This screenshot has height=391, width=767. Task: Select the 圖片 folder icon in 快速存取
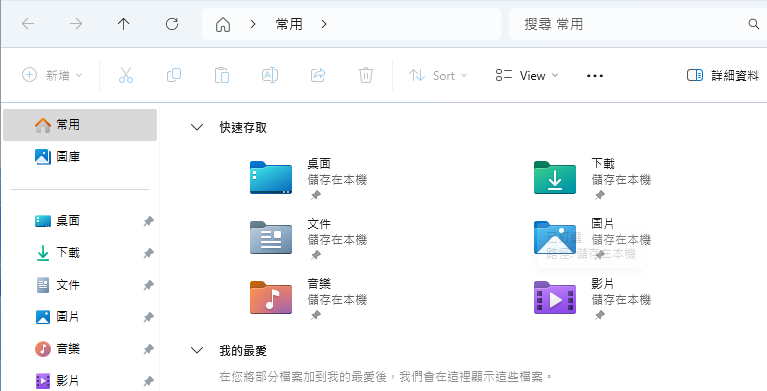point(555,237)
